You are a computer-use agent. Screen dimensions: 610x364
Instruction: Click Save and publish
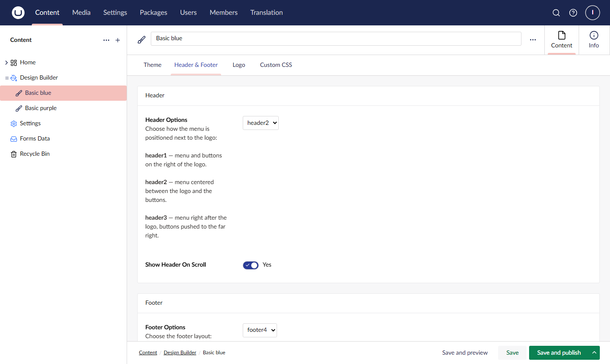559,353
